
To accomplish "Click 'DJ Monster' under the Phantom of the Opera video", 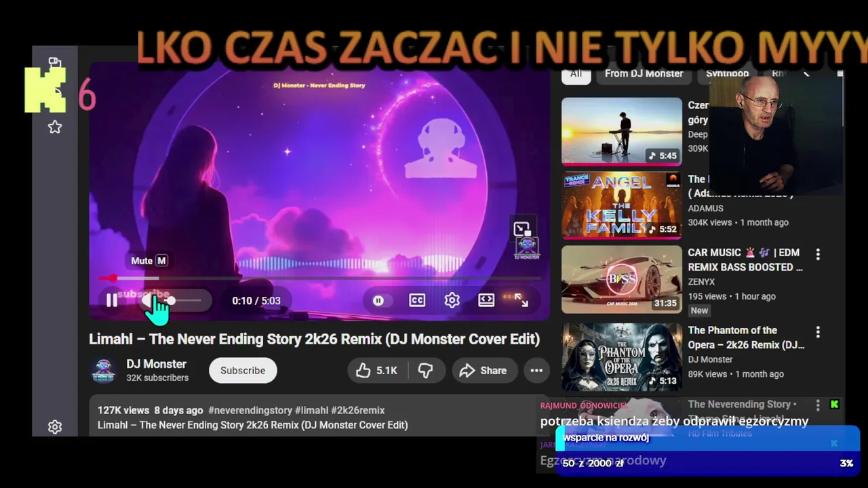I will tap(711, 359).
